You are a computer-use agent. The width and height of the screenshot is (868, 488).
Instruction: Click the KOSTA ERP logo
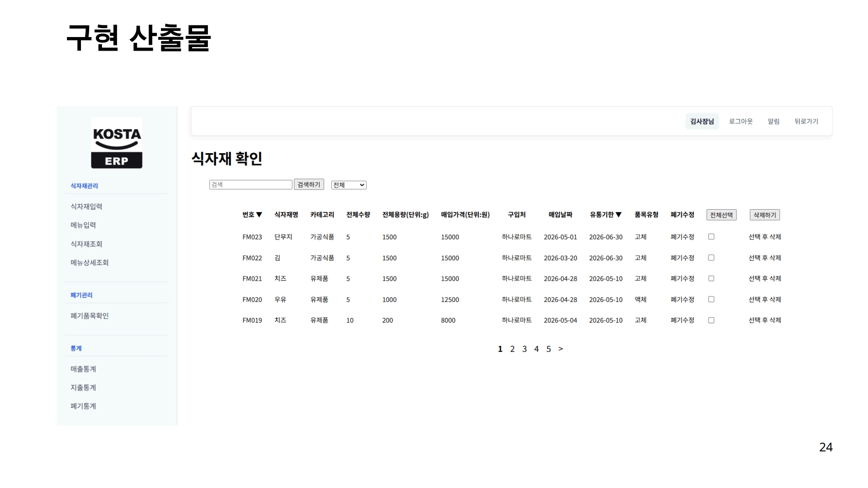[117, 143]
